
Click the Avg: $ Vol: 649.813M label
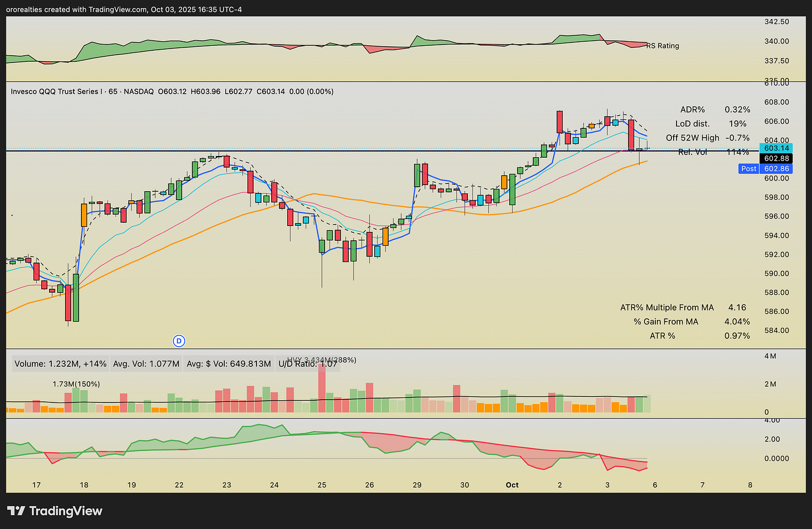(229, 364)
